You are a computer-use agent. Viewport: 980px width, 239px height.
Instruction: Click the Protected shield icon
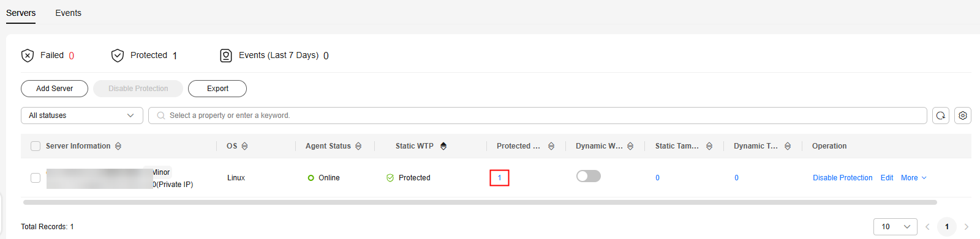(118, 56)
